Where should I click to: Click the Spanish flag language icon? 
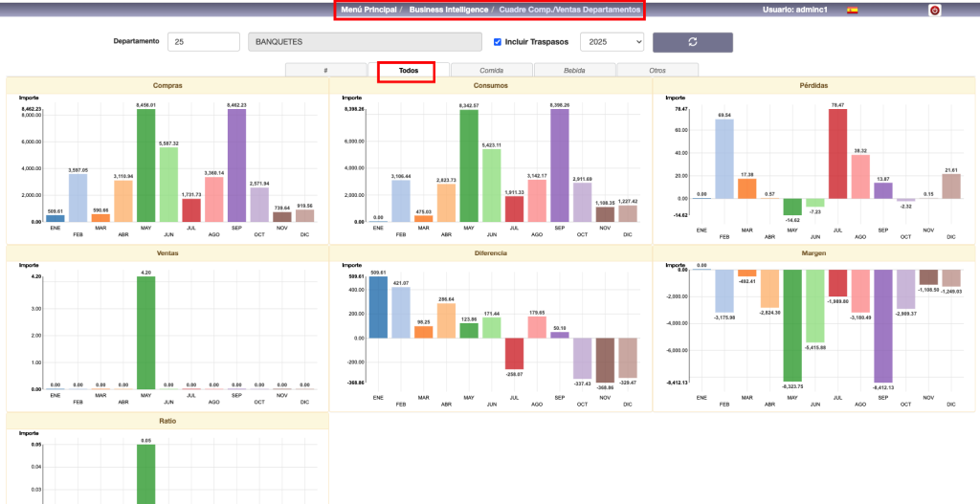click(852, 11)
